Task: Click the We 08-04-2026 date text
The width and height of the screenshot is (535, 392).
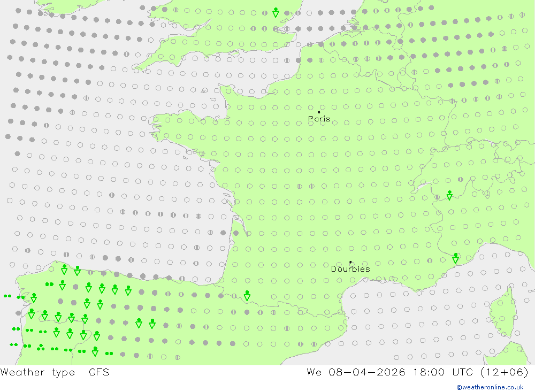Action: (x=356, y=372)
